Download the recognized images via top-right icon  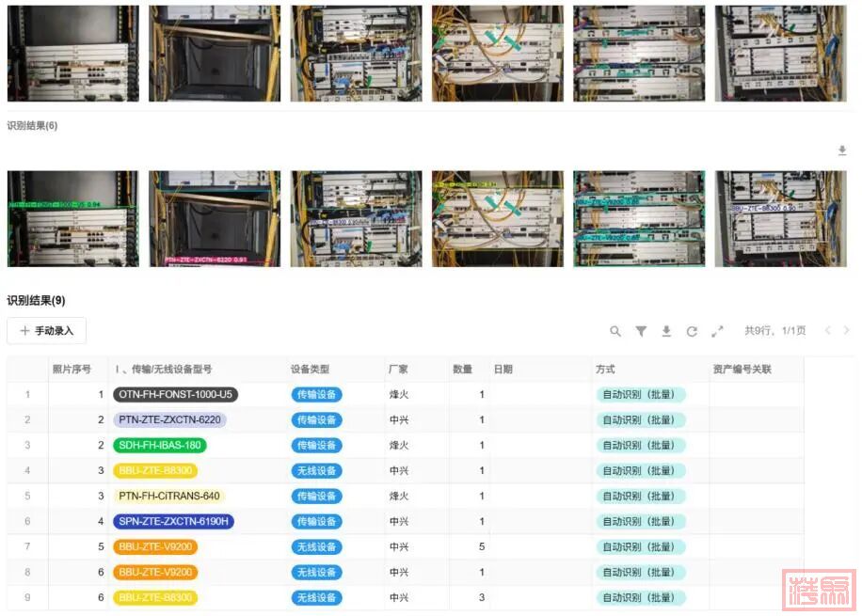tap(842, 150)
